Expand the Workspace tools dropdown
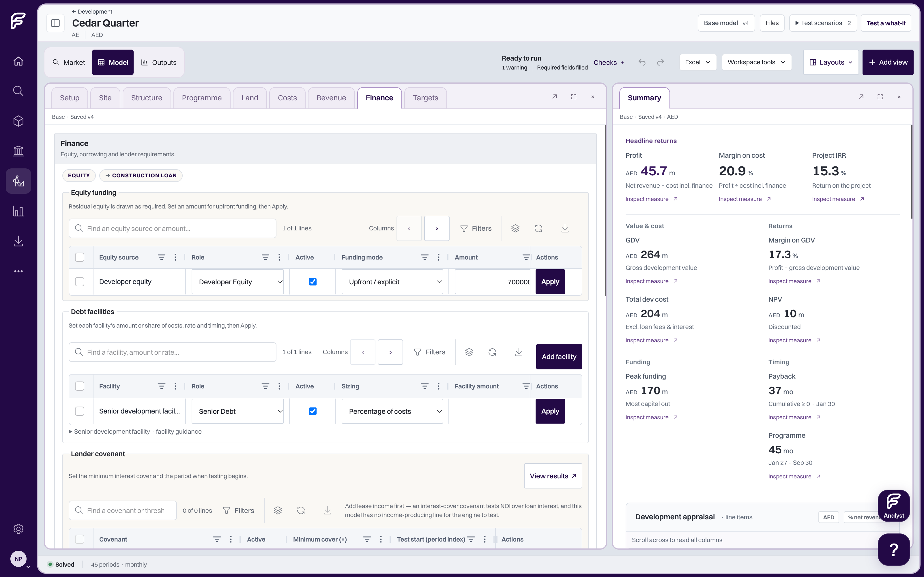Viewport: 924px width, 577px height. pos(756,62)
